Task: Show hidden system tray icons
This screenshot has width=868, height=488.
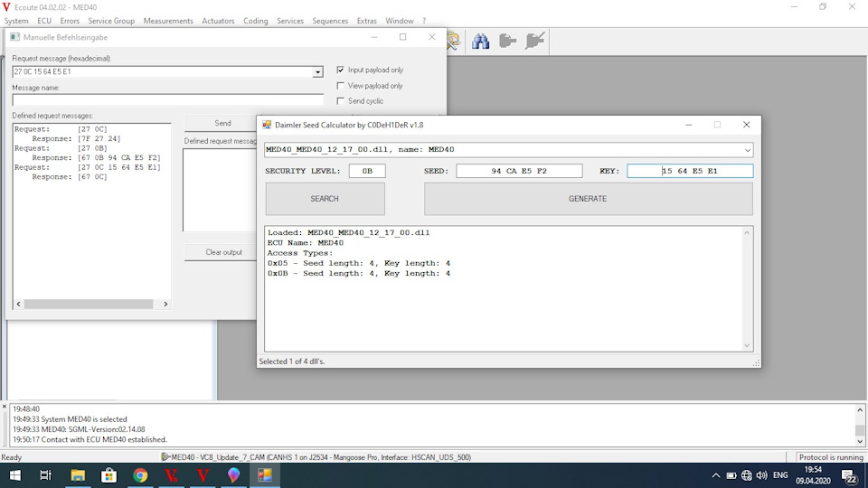Action: pyautogui.click(x=716, y=475)
